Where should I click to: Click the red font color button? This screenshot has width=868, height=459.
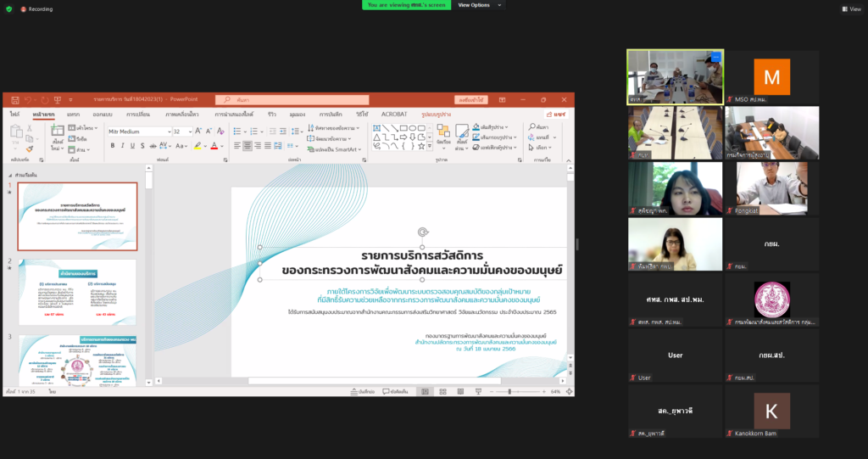pos(214,146)
